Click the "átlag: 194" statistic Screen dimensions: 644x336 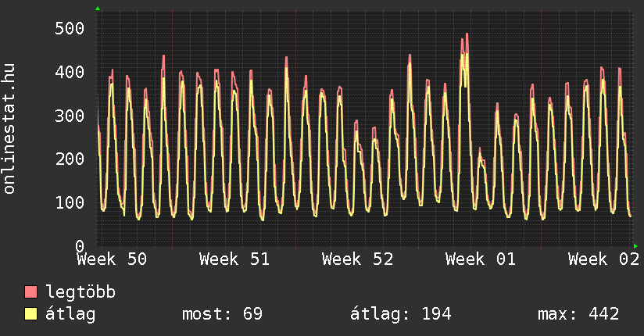pyautogui.click(x=401, y=314)
